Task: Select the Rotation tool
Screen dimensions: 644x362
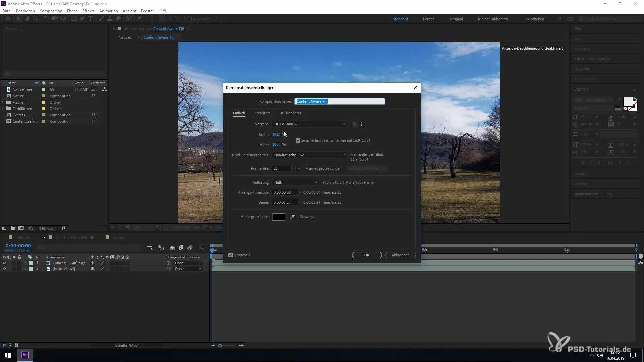Action: tap(46, 19)
